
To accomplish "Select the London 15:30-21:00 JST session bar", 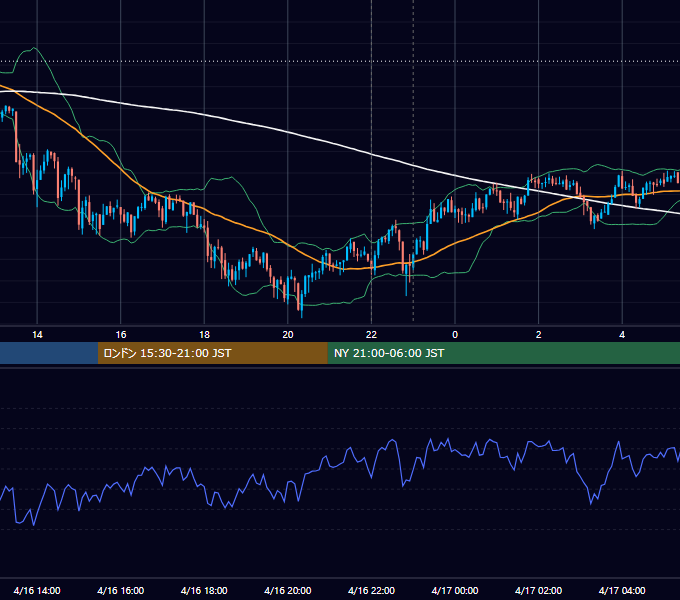I will [212, 353].
